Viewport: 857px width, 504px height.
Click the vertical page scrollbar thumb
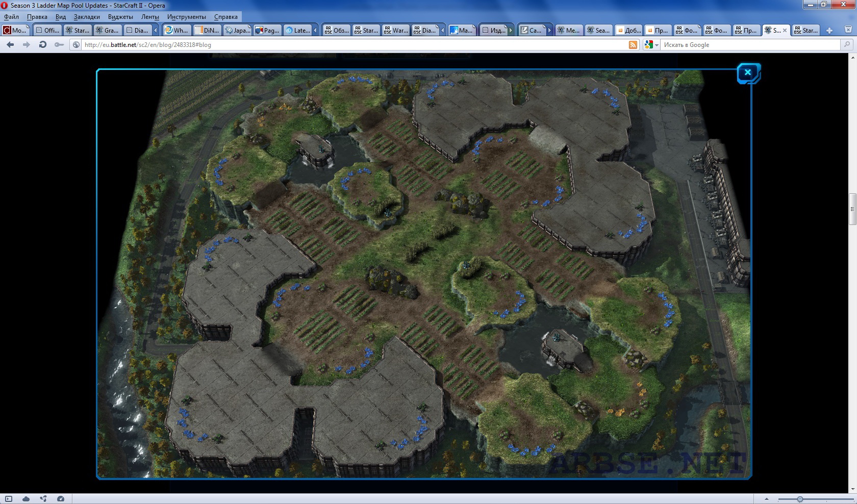(x=852, y=209)
